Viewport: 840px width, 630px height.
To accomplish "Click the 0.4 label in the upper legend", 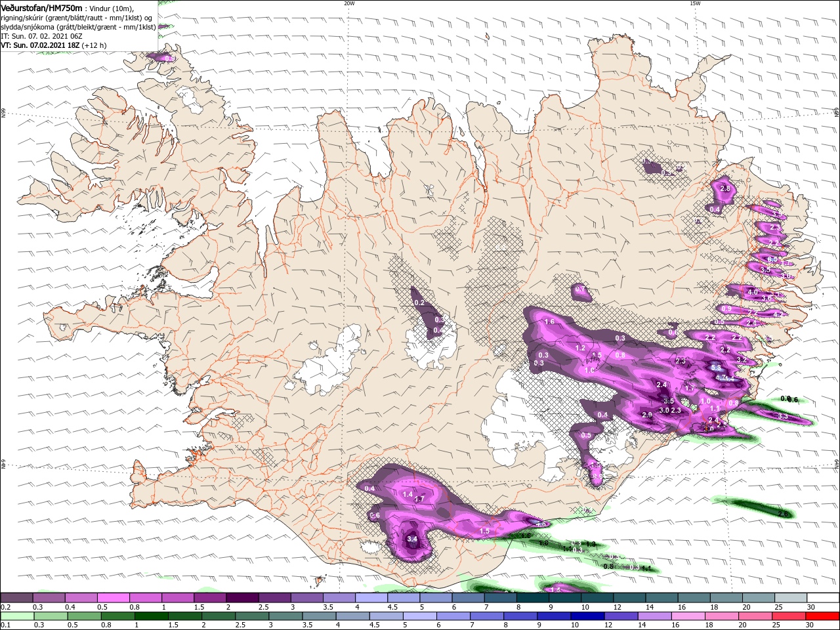I will 70,607.
